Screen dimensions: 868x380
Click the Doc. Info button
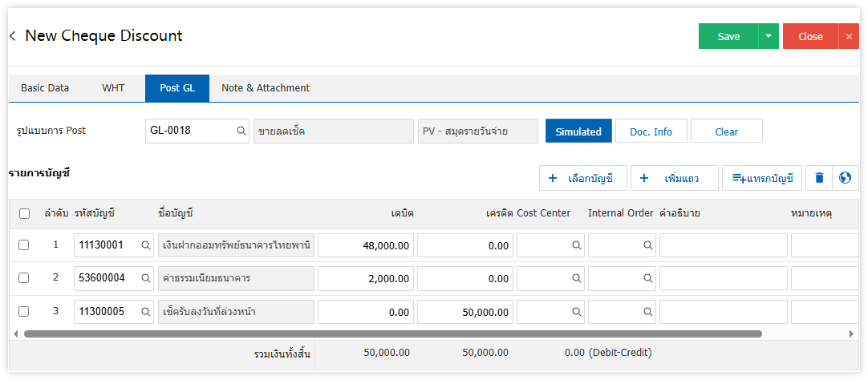pos(651,131)
